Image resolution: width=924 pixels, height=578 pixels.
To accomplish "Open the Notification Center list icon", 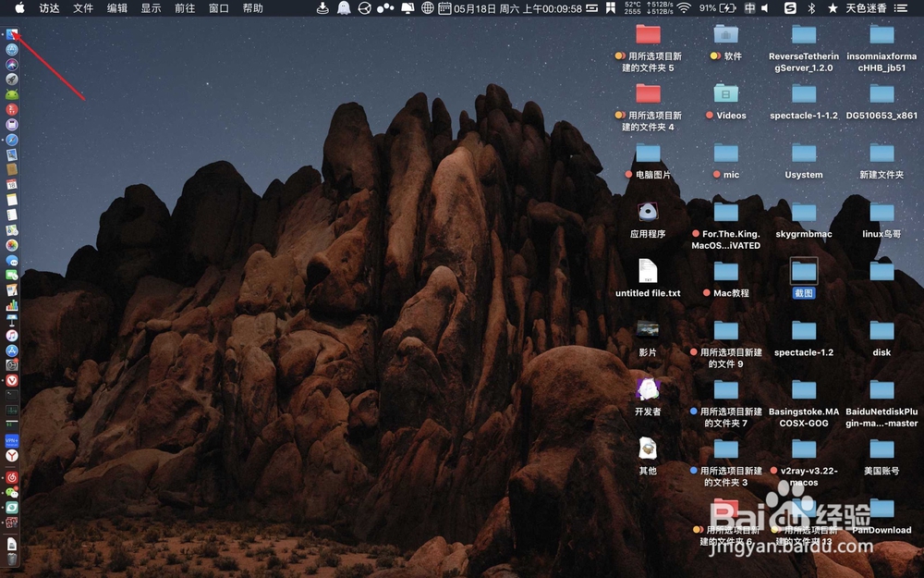I will [901, 8].
